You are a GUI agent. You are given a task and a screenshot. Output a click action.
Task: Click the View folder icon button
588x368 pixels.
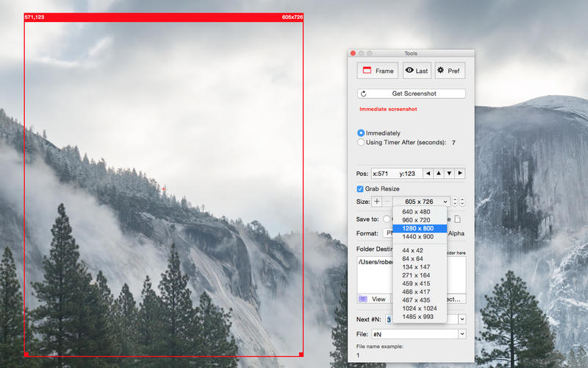click(x=373, y=299)
